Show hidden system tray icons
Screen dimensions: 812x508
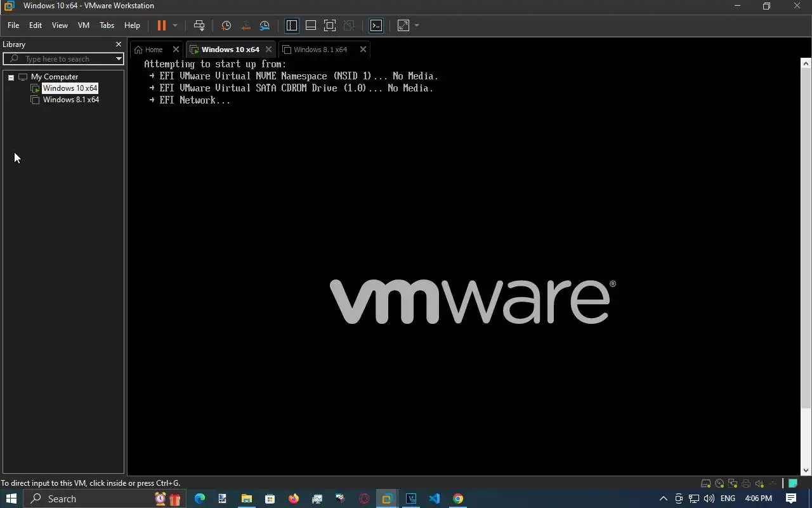tap(664, 498)
